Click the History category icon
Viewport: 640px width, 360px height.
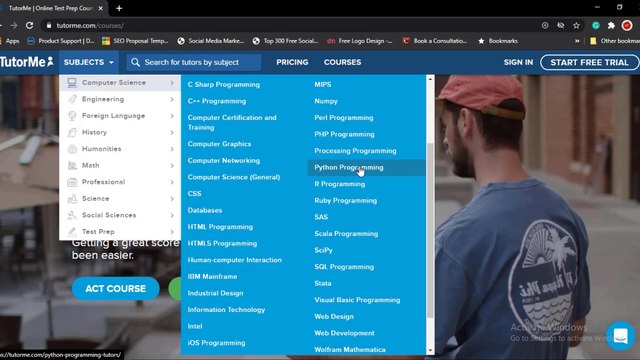point(72,132)
